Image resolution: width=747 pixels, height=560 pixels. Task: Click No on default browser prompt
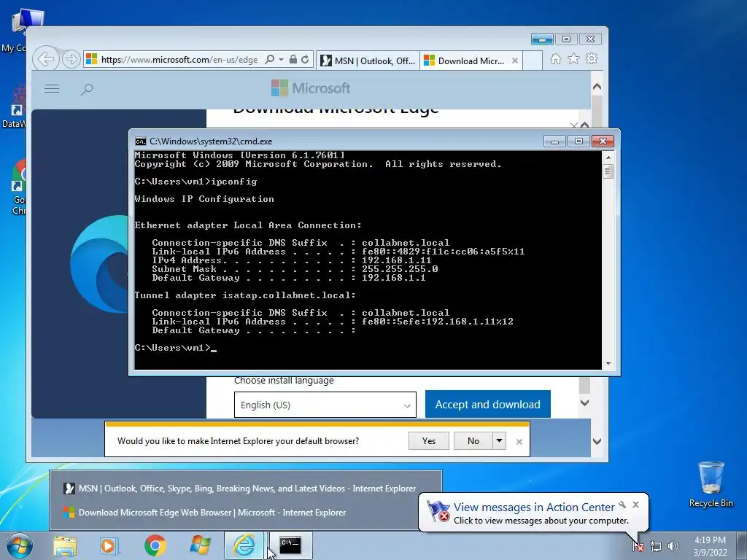coord(473,441)
